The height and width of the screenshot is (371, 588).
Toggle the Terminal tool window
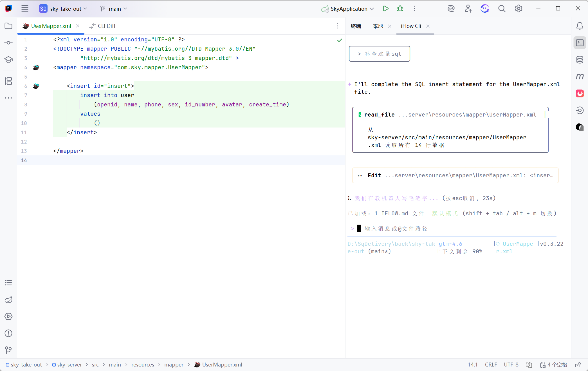click(580, 43)
